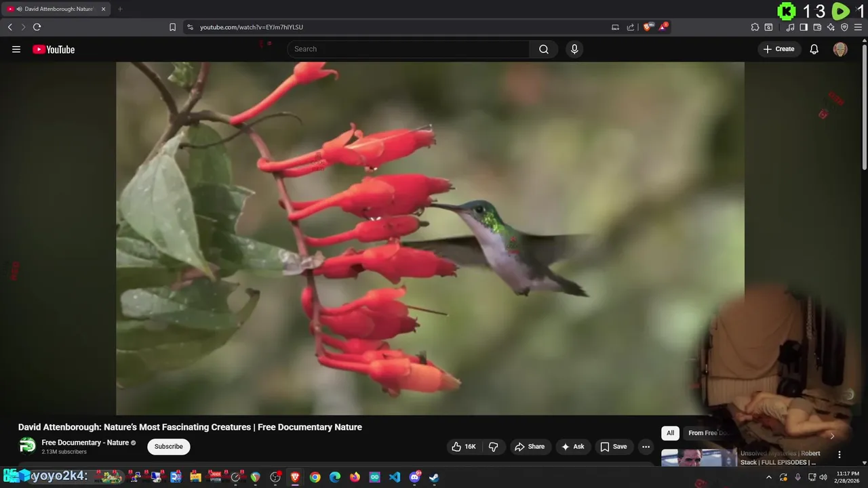Open options for Unsolved Mysteries video
This screenshot has width=868, height=488.
[839, 455]
